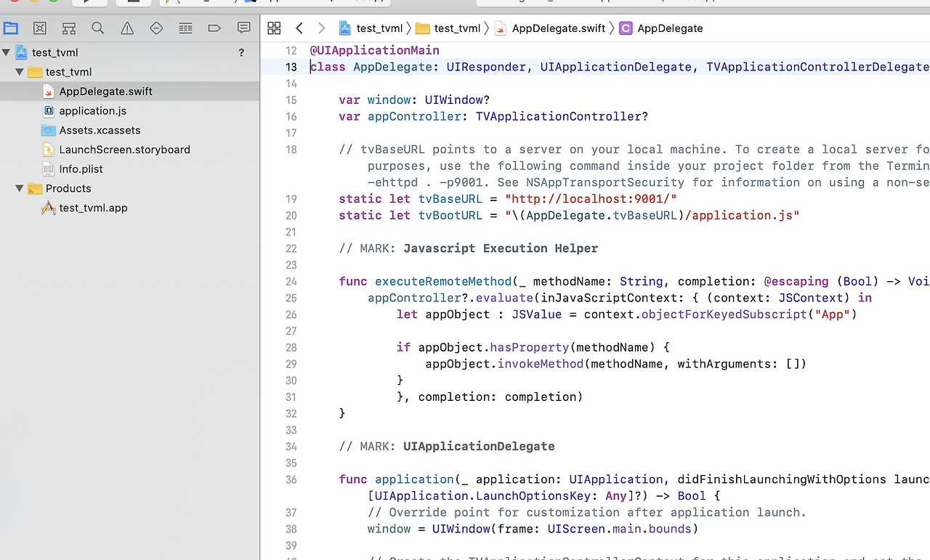The image size is (930, 560).
Task: Open the related items grid menu
Action: pyautogui.click(x=274, y=28)
